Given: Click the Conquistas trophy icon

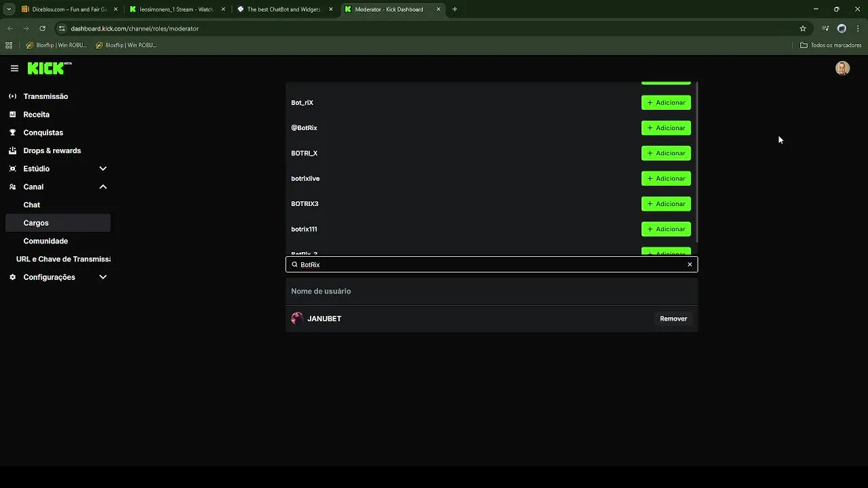Looking at the screenshot, I should pyautogui.click(x=12, y=133).
